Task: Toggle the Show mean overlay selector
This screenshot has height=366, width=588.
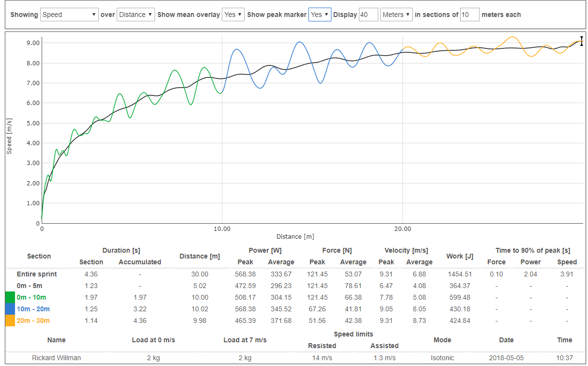Action: point(233,15)
